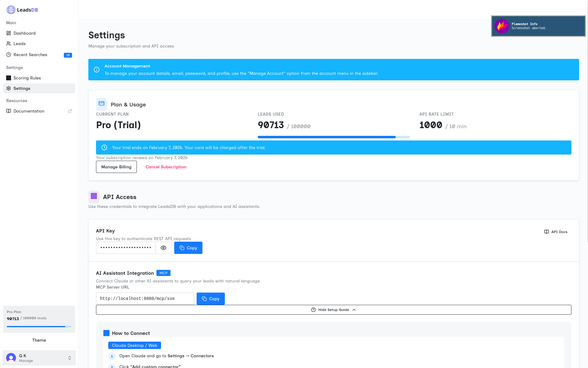Screen dimensions: 588x368
Task: Click the info icon in Account Management banner
Action: (97, 70)
